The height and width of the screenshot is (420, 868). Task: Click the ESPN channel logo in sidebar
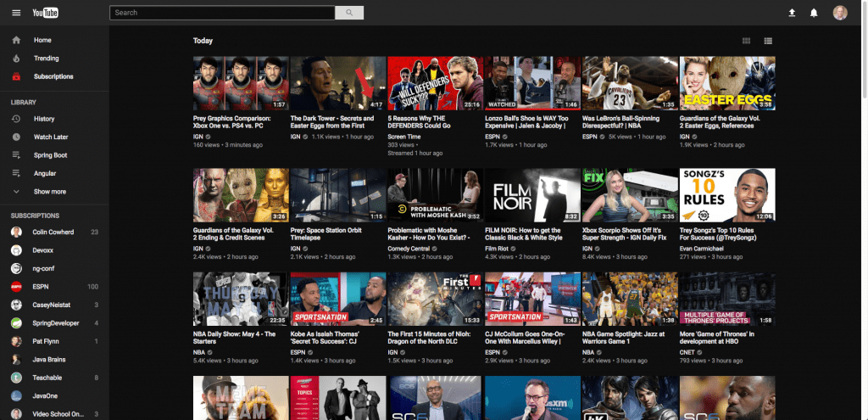pyautogui.click(x=17, y=287)
